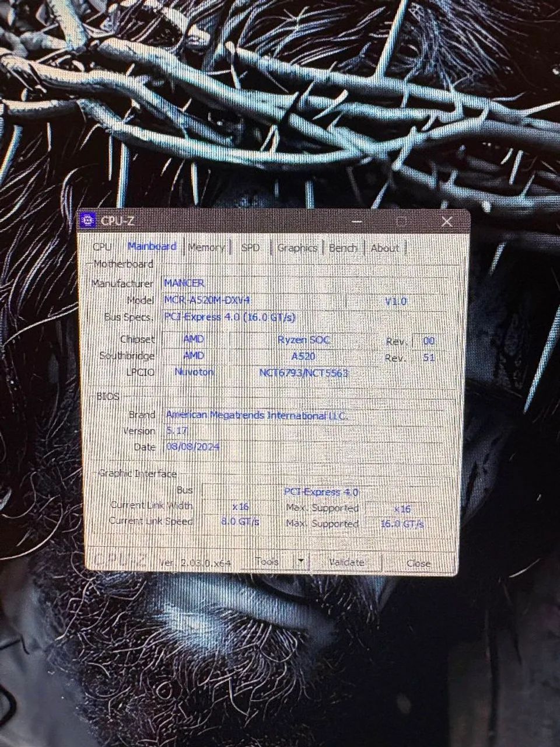Click the southbridge Rev. value 51
Screen dimensions: 560x747
[429, 357]
